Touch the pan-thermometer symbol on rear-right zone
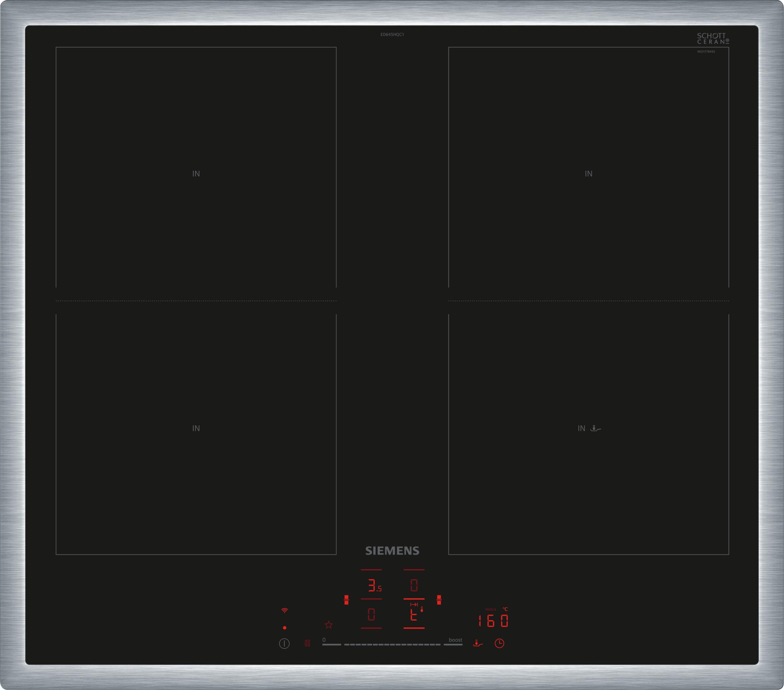This screenshot has height=690, width=784. pyautogui.click(x=595, y=428)
